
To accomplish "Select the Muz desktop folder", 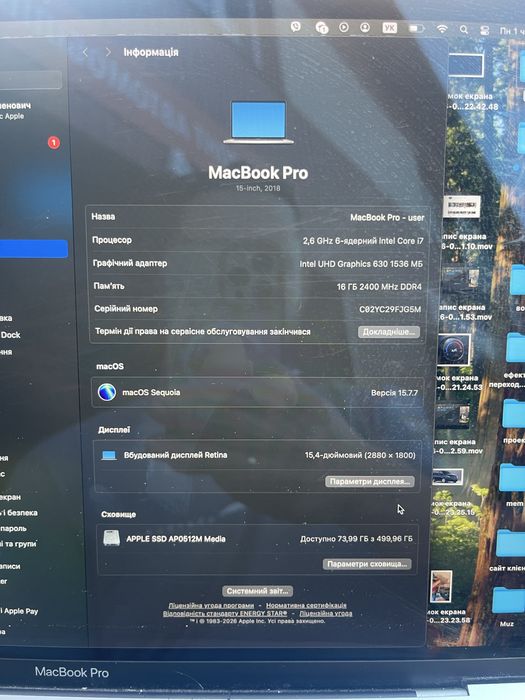I will pos(508,606).
